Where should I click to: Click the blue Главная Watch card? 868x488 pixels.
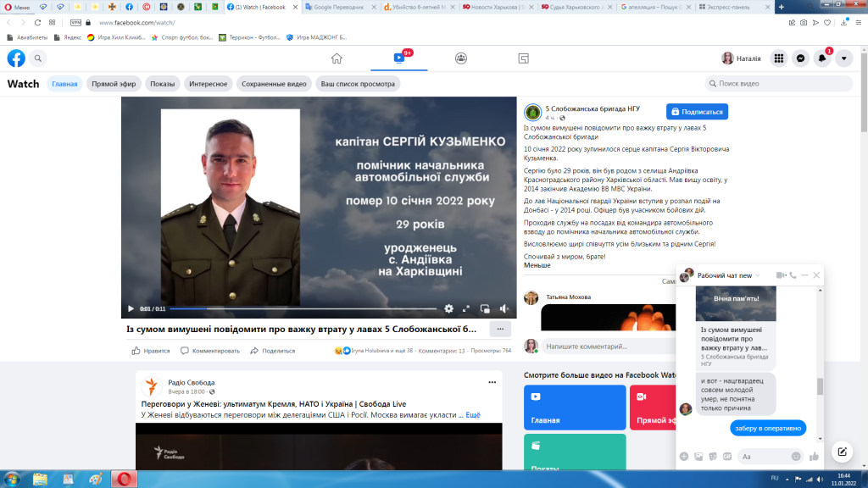(575, 408)
